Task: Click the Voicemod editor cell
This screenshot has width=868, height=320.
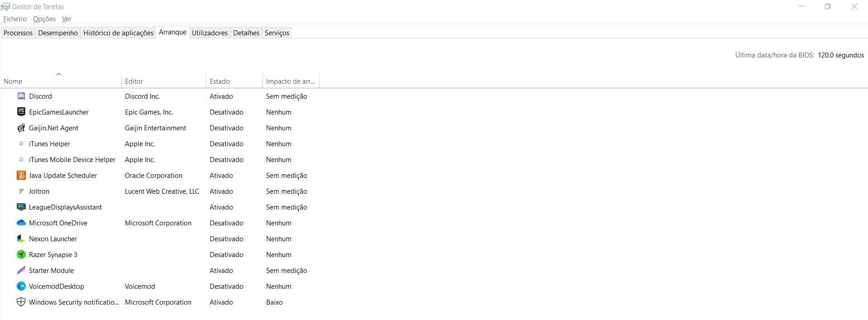Action: point(140,286)
